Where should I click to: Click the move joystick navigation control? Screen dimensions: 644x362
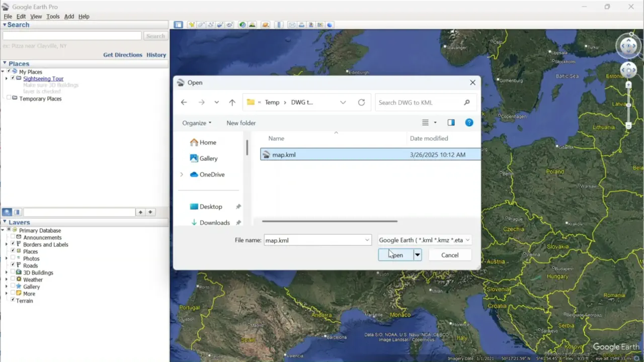pyautogui.click(x=629, y=69)
